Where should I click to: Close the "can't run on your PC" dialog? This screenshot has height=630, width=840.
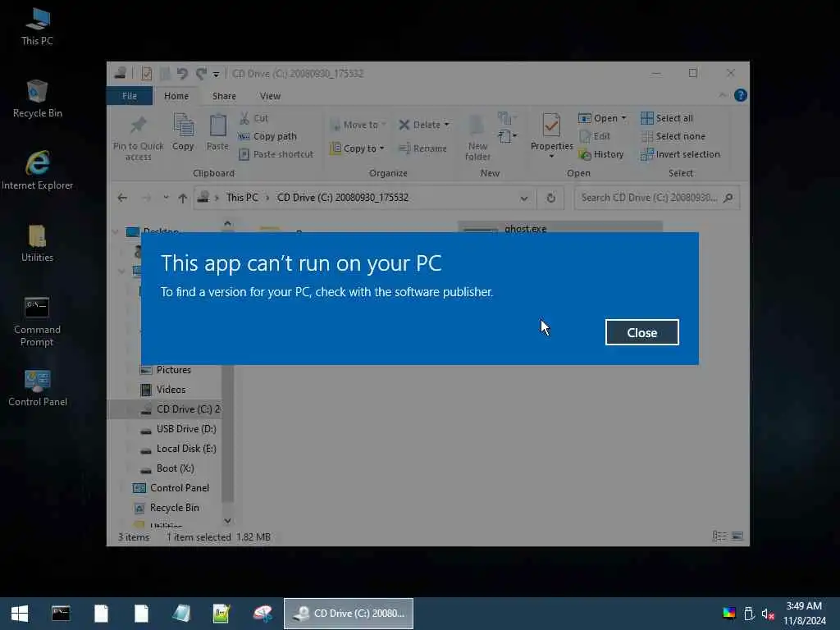tap(641, 333)
